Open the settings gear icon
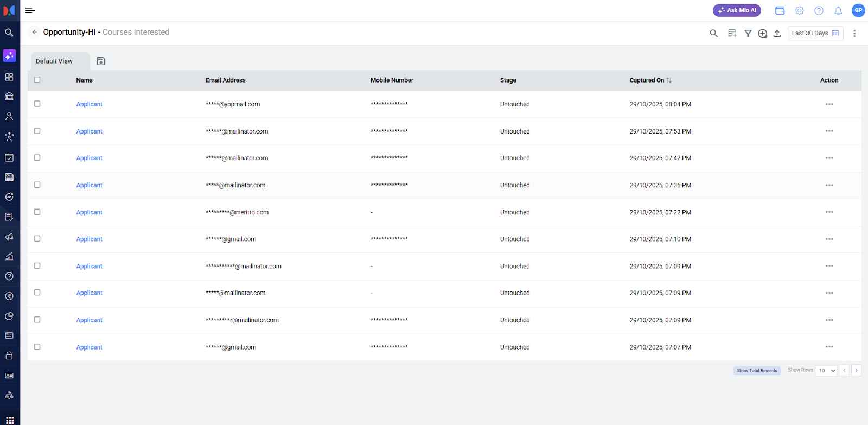868x425 pixels. coord(799,10)
